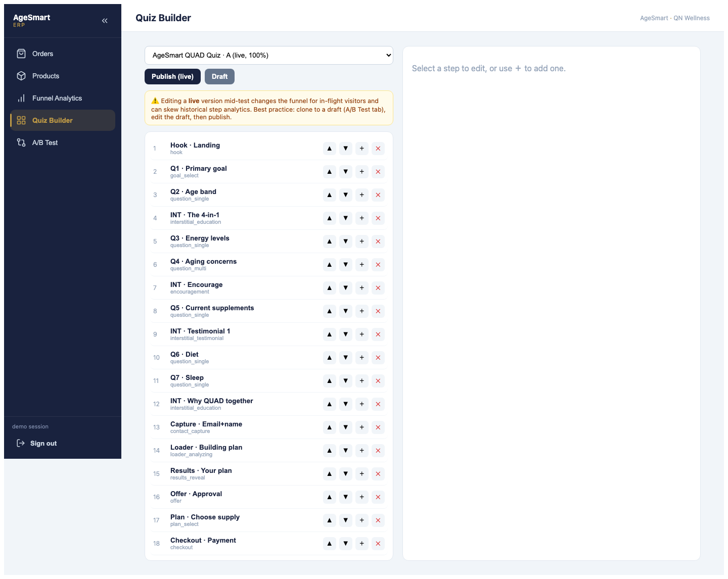This screenshot has width=728, height=579.
Task: Move Hook · Landing step up
Action: [x=330, y=149]
